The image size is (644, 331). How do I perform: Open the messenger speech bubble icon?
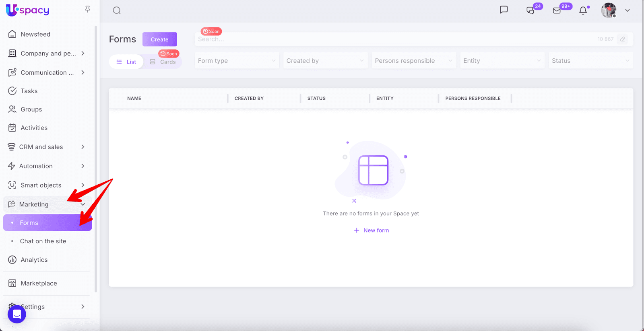pyautogui.click(x=504, y=10)
